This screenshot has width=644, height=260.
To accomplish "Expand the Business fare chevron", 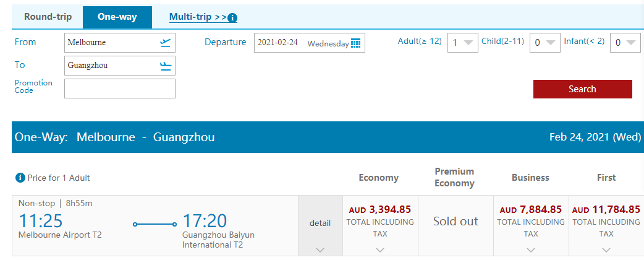I will 531,249.
